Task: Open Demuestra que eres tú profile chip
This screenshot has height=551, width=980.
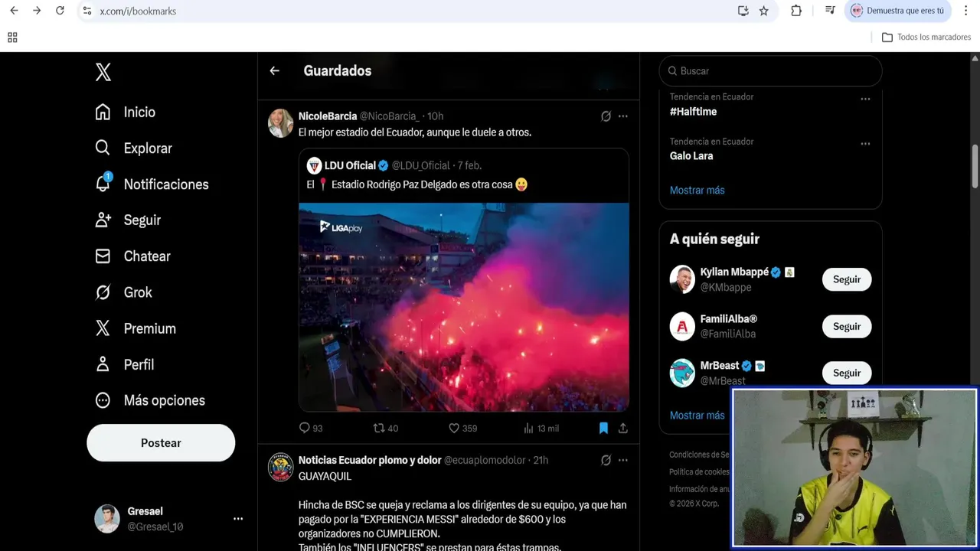Action: 897,11
